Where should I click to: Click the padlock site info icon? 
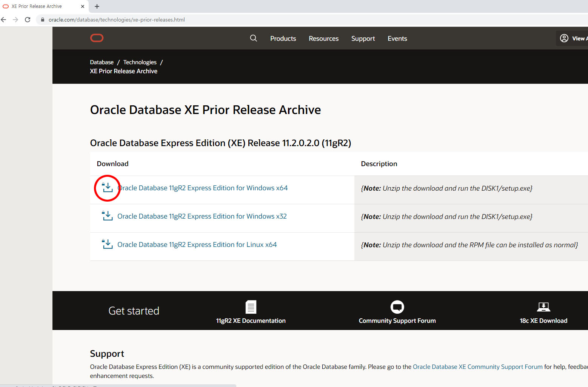click(42, 20)
